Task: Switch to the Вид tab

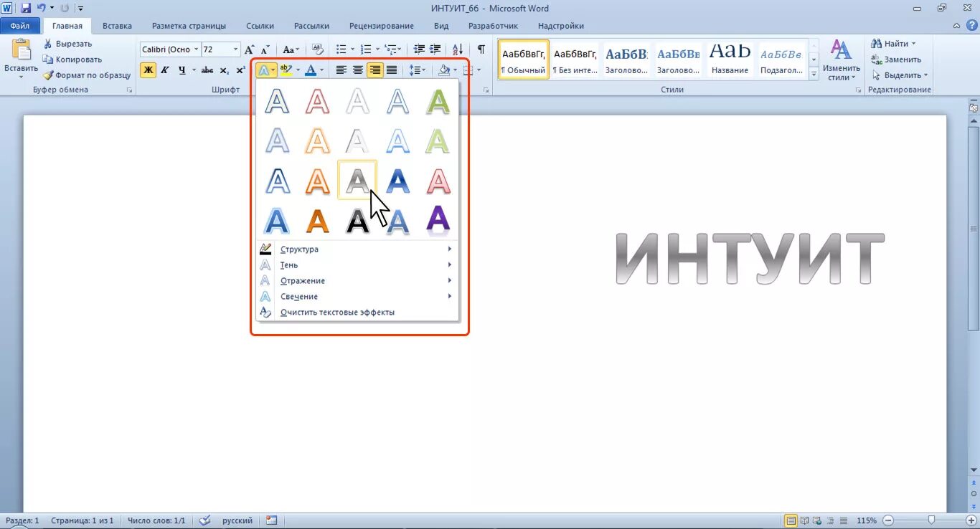Action: (441, 26)
